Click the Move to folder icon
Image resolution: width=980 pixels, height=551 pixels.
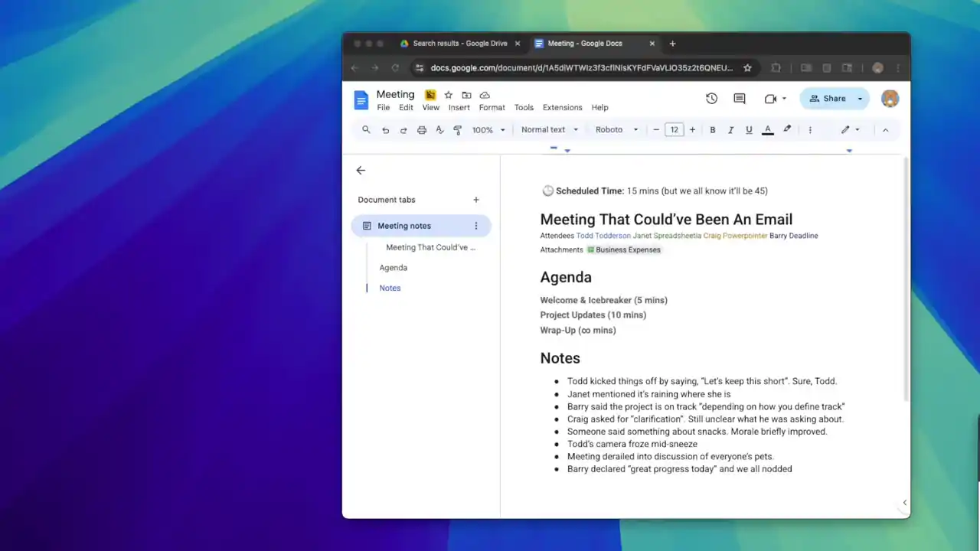466,95
